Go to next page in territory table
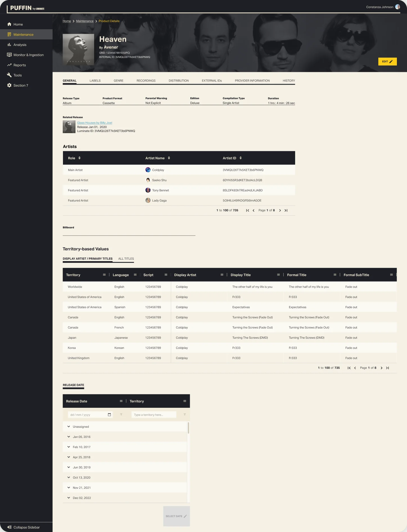The width and height of the screenshot is (407, 532). click(x=381, y=368)
